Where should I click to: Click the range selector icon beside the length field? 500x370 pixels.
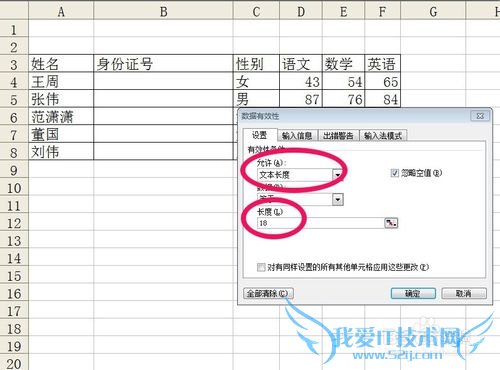(391, 223)
